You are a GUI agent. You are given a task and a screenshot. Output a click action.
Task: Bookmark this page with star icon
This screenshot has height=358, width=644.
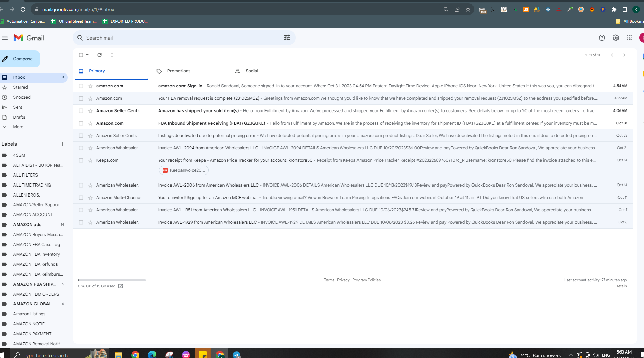pyautogui.click(x=468, y=9)
